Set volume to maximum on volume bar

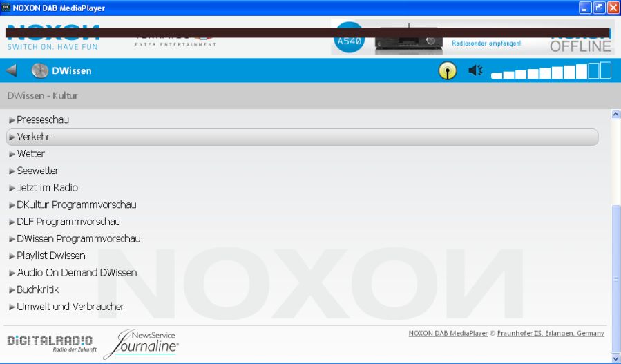point(605,70)
